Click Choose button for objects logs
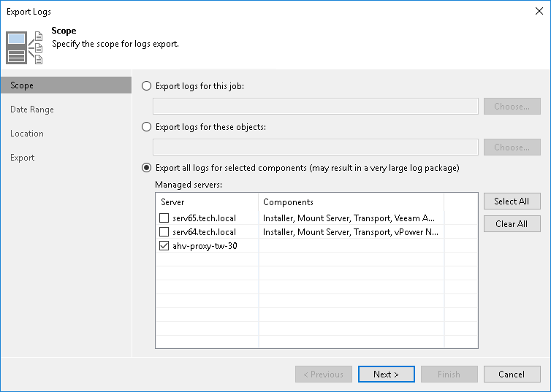 (x=512, y=147)
